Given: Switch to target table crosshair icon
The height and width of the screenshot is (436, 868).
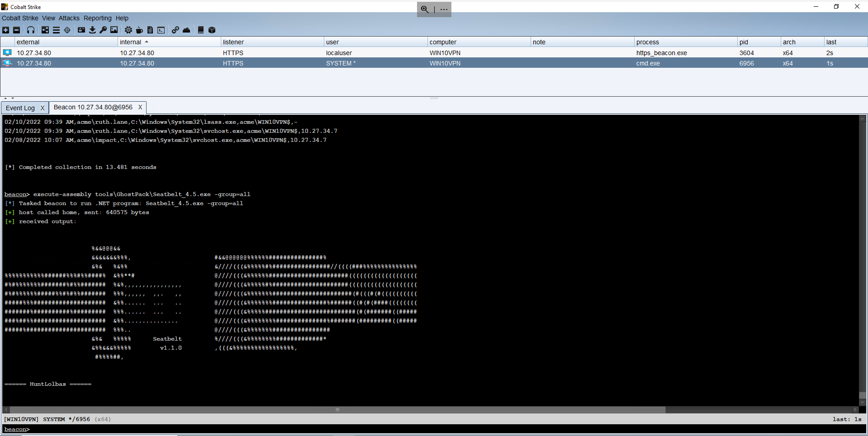Looking at the screenshot, I should (67, 30).
